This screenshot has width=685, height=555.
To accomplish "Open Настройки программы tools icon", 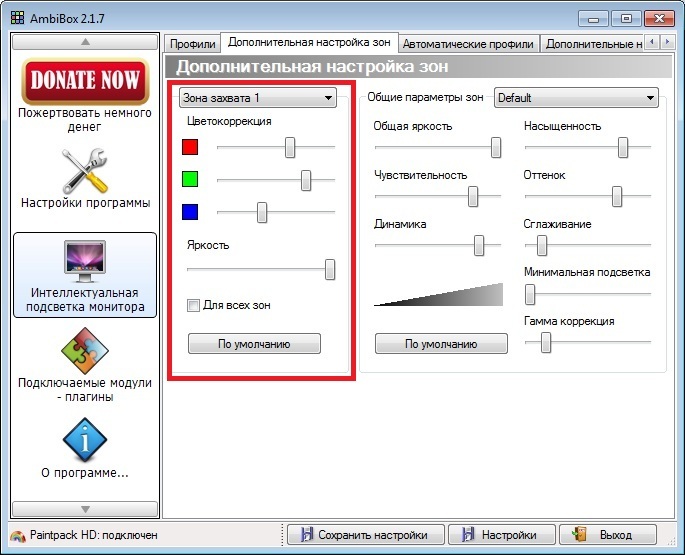I will click(x=85, y=171).
